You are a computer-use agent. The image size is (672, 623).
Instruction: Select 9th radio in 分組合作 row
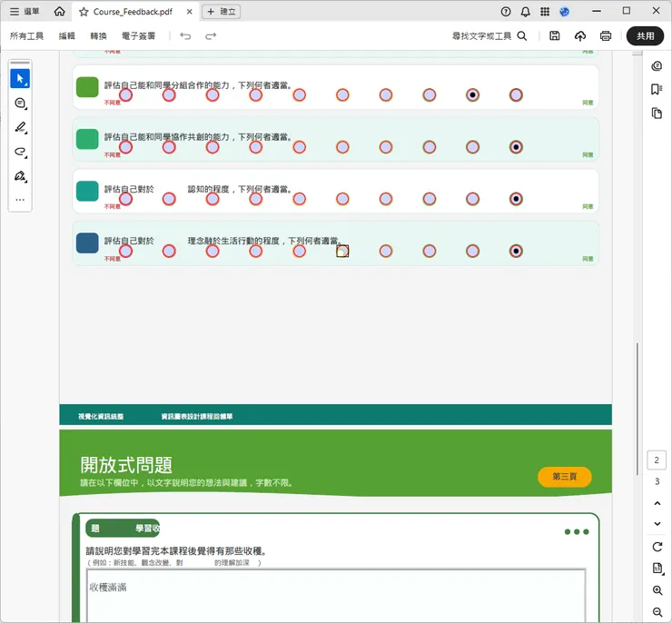[472, 94]
